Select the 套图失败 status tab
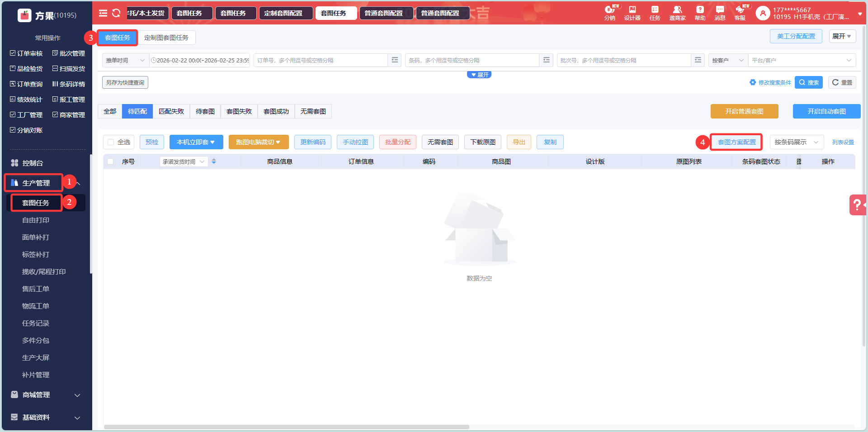 (x=239, y=111)
